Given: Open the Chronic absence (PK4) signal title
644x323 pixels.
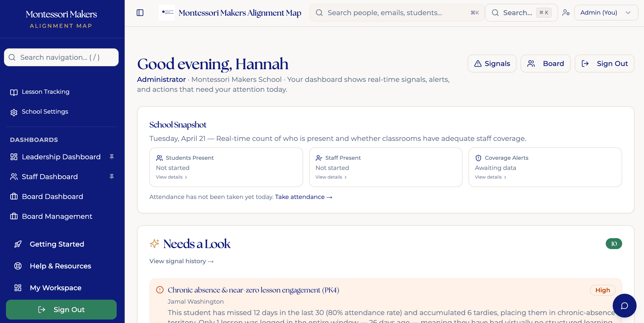Looking at the screenshot, I should pos(253,290).
